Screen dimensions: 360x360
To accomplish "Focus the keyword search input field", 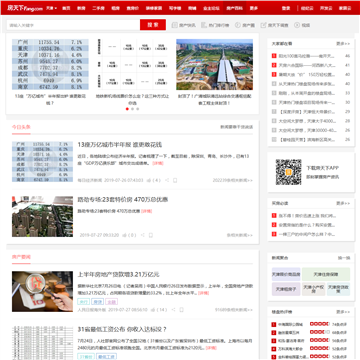I will [x=73, y=25].
